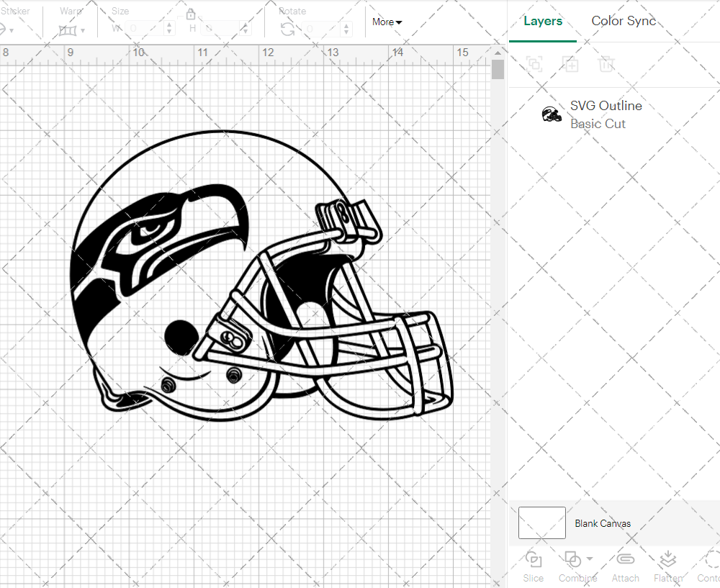The image size is (720, 588).
Task: Click the Duplicate icon in Layers panel
Action: [570, 64]
